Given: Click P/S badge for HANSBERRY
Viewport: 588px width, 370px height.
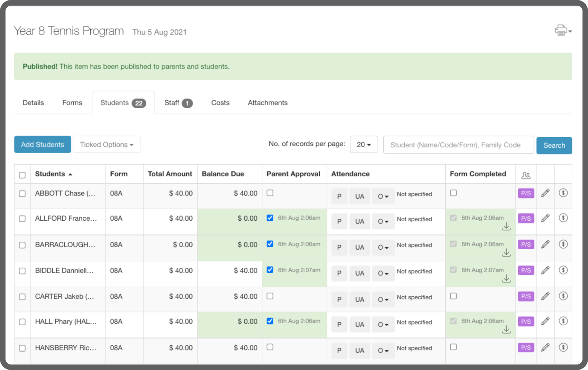Looking at the screenshot, I should 526,348.
